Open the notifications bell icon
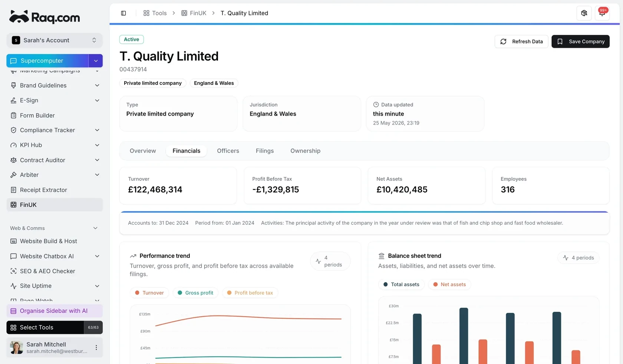Viewport: 623px width, 364px height. pyautogui.click(x=602, y=13)
